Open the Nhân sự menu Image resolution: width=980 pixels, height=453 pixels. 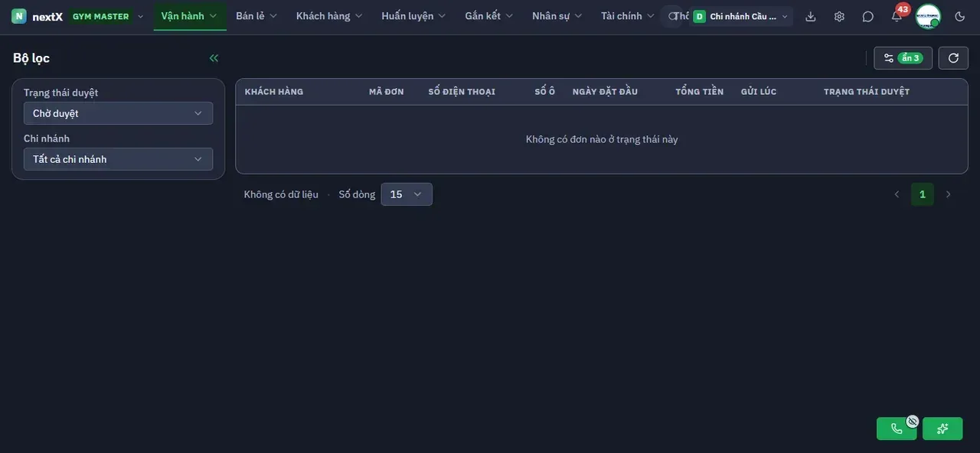pos(557,16)
